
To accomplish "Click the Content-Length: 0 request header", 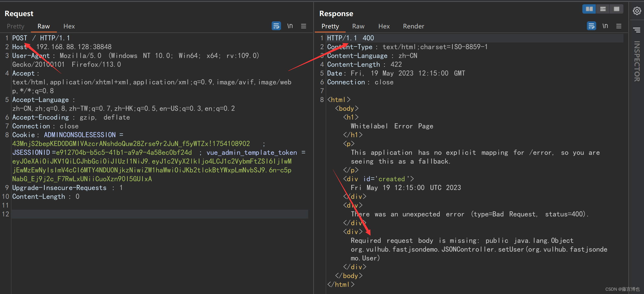I will 46,196.
